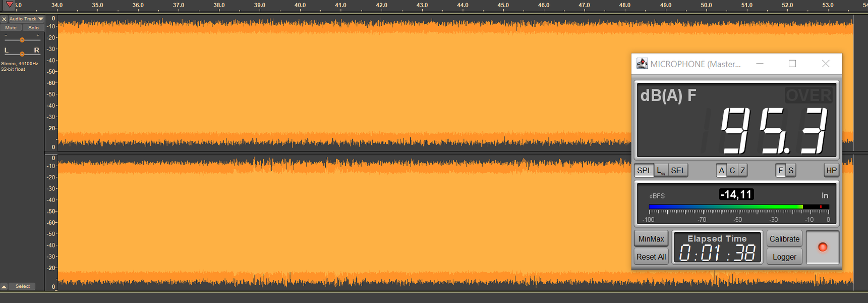Solo the audio track
This screenshot has width=868, height=303.
coord(33,28)
